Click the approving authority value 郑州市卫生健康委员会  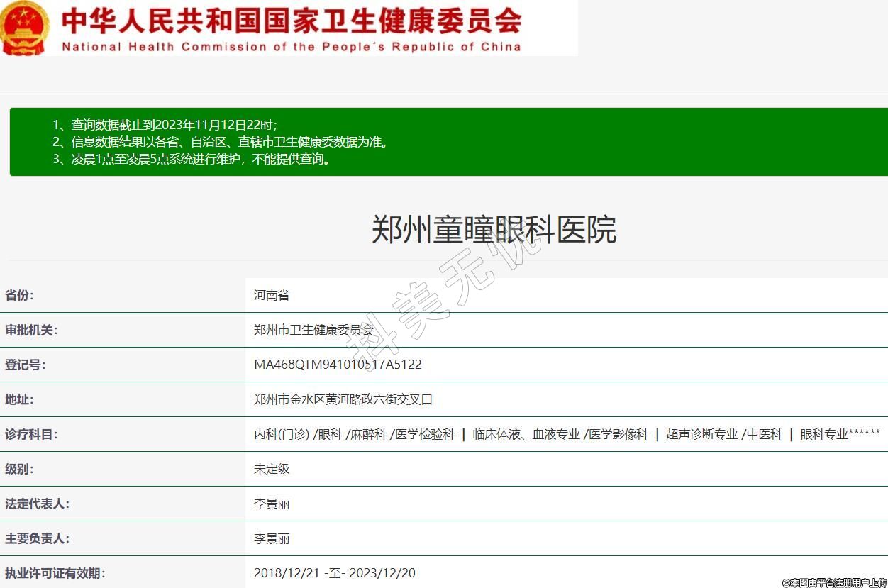coord(313,330)
